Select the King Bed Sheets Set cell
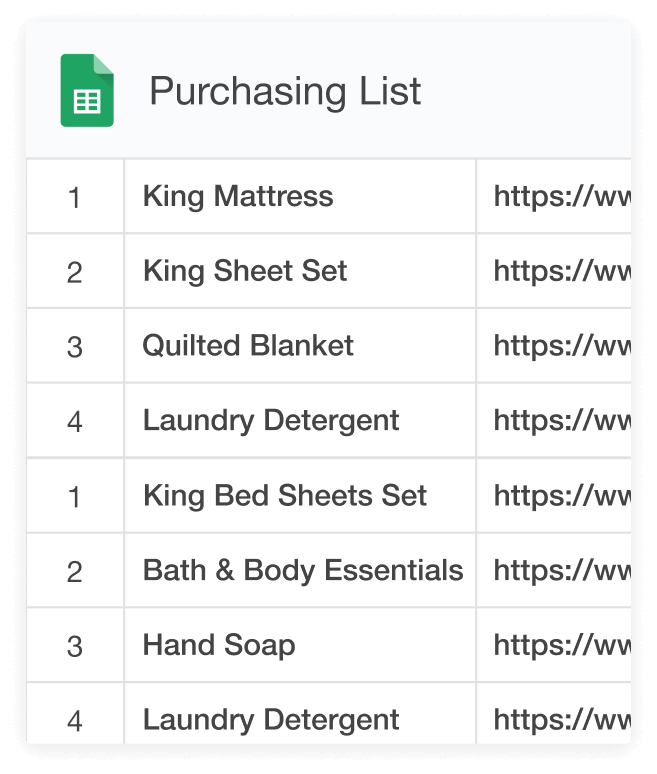 [x=285, y=496]
